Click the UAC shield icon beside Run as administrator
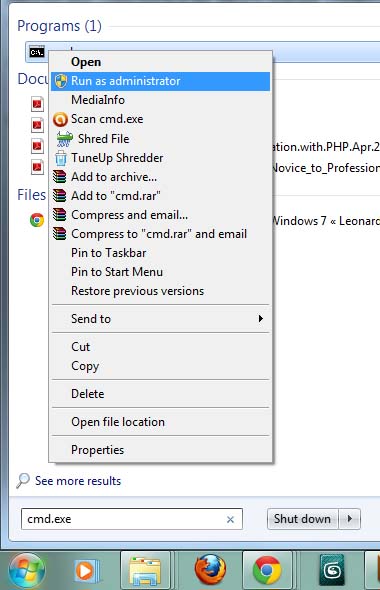The width and height of the screenshot is (380, 590). 61,81
